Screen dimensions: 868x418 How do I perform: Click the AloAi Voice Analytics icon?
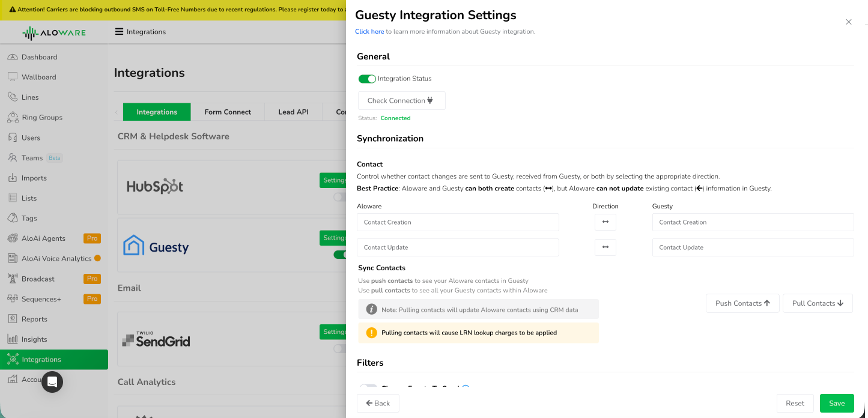point(12,258)
